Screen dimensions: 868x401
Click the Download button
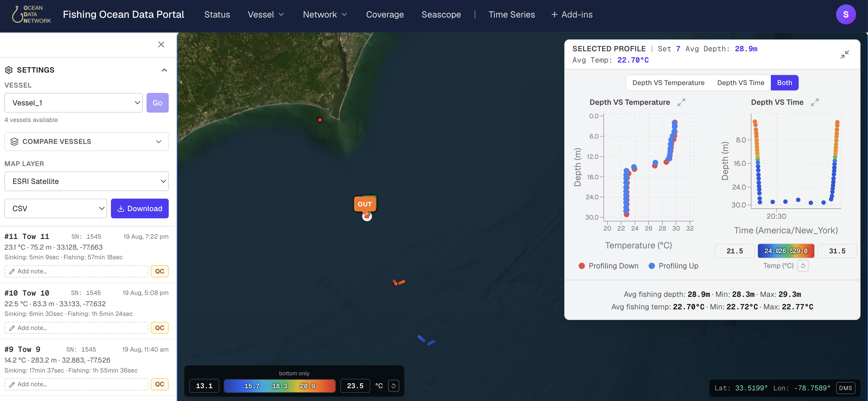click(x=139, y=208)
